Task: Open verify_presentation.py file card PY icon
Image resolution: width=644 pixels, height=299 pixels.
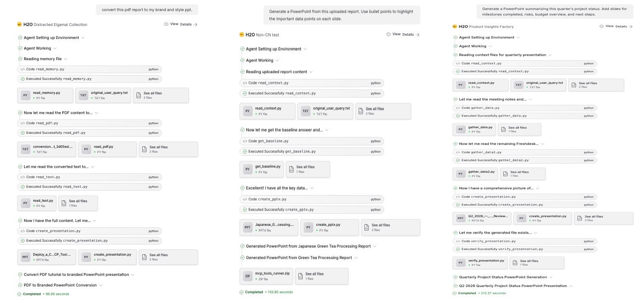Action: click(460, 263)
